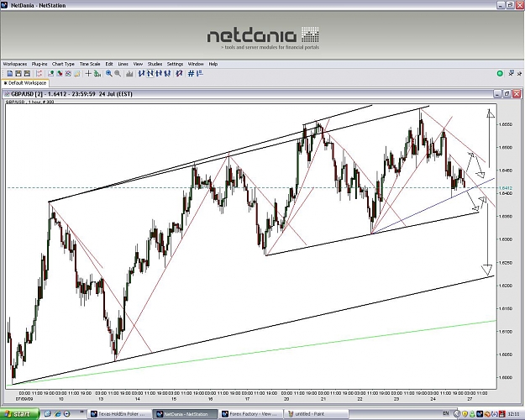Click the green arrow picture icon
Viewport: 525px width, 420px height.
point(51,74)
